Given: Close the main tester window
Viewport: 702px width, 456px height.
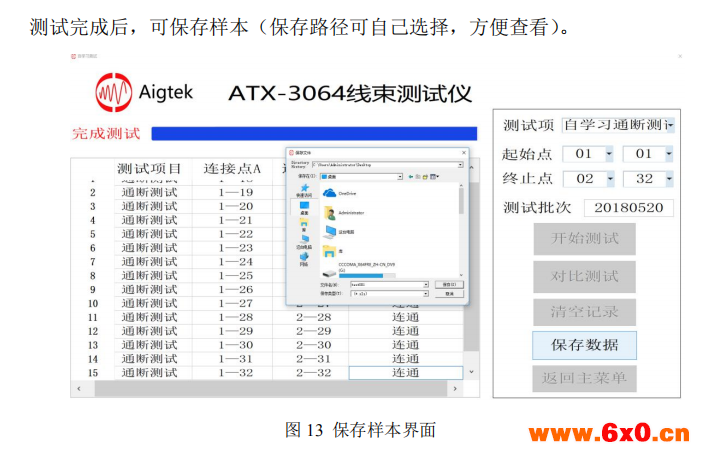Looking at the screenshot, I should 680,56.
